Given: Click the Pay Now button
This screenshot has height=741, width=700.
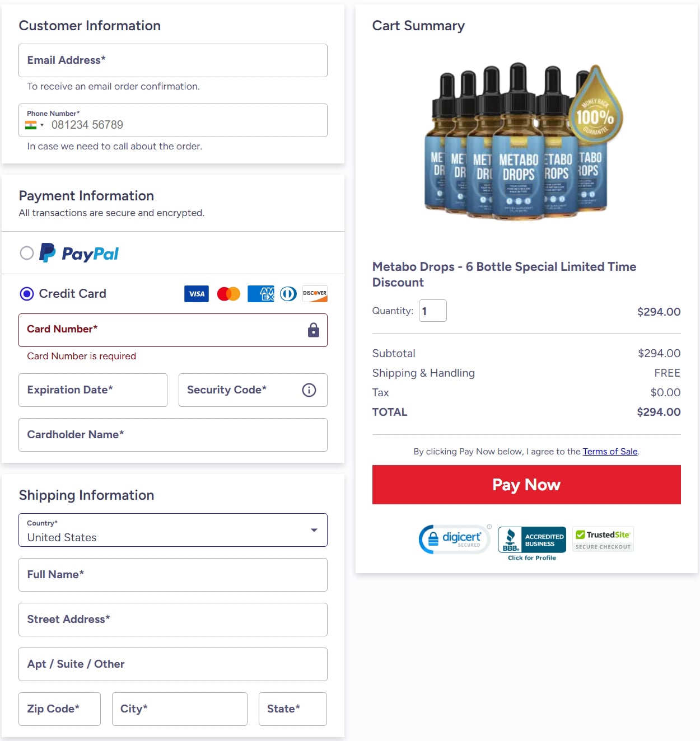Looking at the screenshot, I should tap(526, 485).
